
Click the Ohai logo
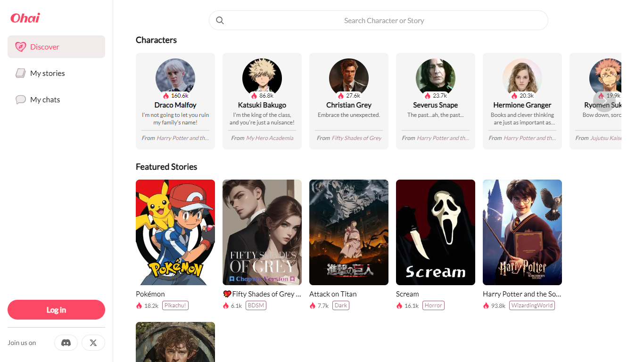click(25, 18)
